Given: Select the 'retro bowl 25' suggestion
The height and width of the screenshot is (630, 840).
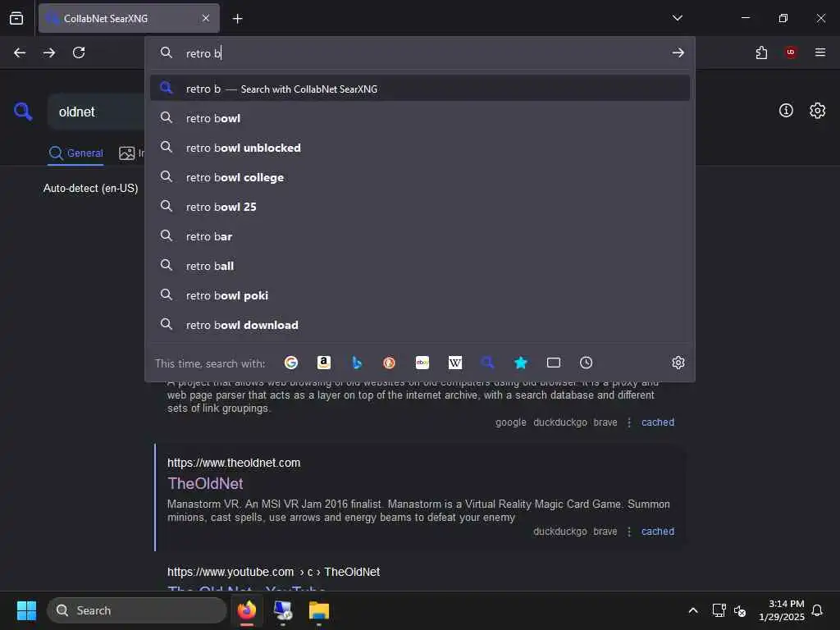Looking at the screenshot, I should click(x=420, y=206).
